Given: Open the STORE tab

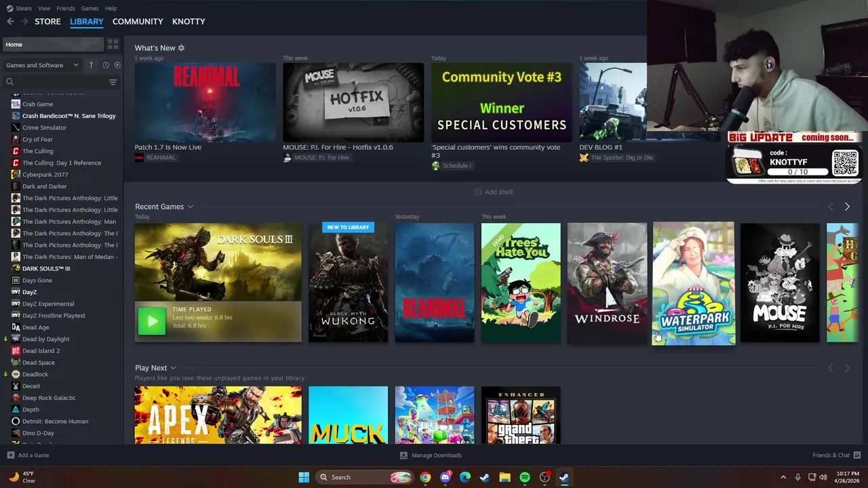Looking at the screenshot, I should point(47,22).
